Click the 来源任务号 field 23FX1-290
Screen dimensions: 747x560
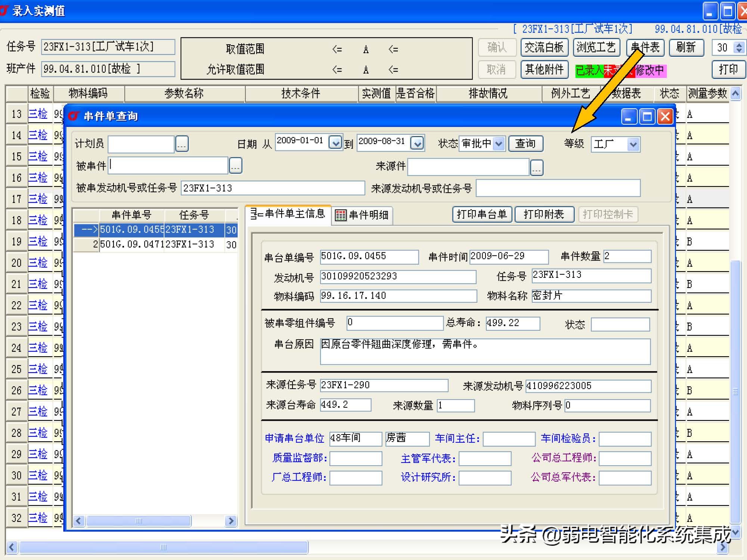pyautogui.click(x=384, y=385)
